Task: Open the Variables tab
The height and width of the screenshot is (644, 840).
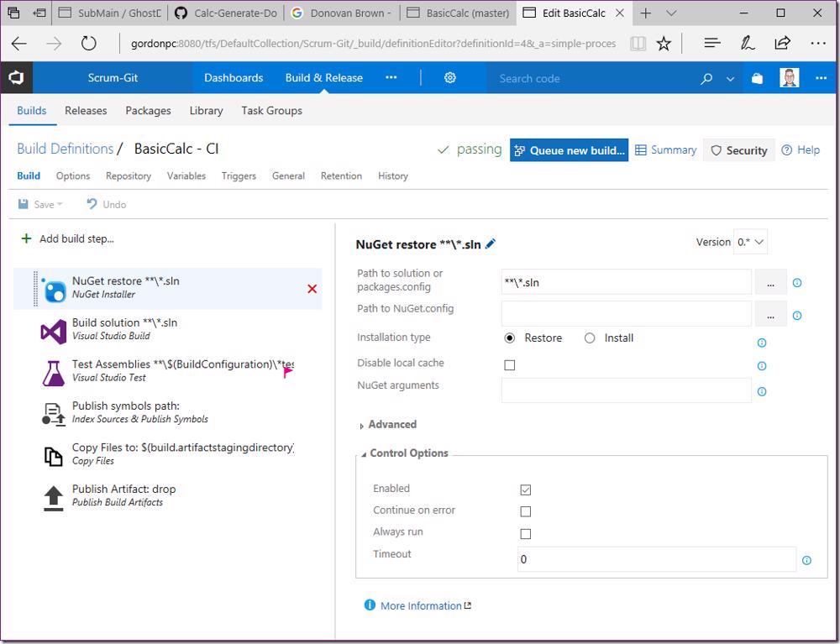Action: click(x=186, y=176)
